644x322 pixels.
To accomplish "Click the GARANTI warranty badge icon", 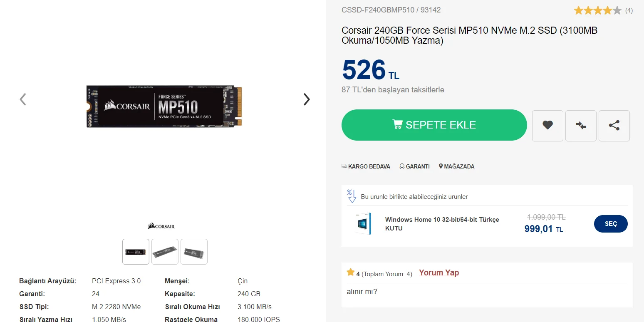I will pos(401,166).
